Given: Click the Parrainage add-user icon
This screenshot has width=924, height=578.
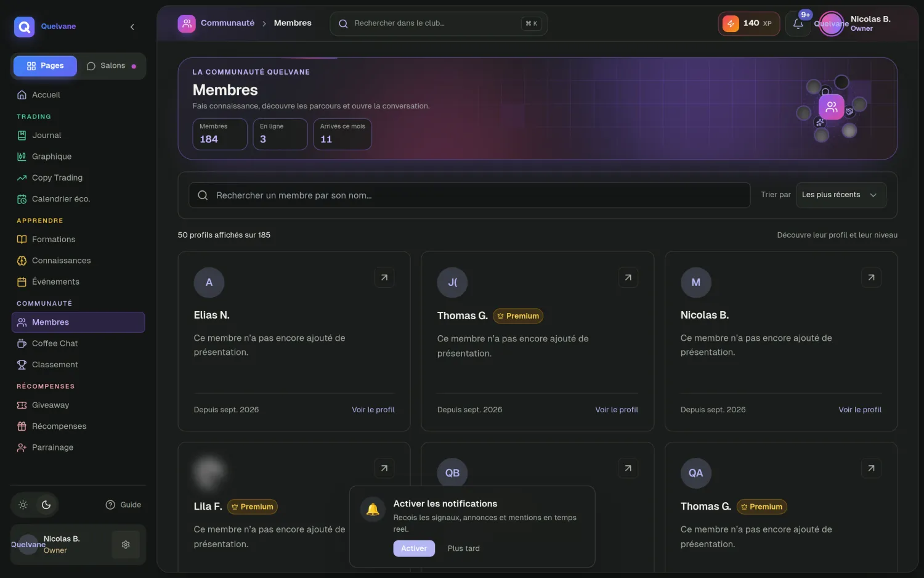Looking at the screenshot, I should click(22, 447).
